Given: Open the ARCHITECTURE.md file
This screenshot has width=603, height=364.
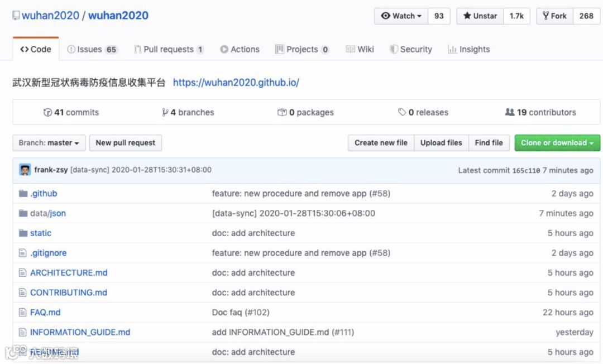Looking at the screenshot, I should (x=69, y=273).
